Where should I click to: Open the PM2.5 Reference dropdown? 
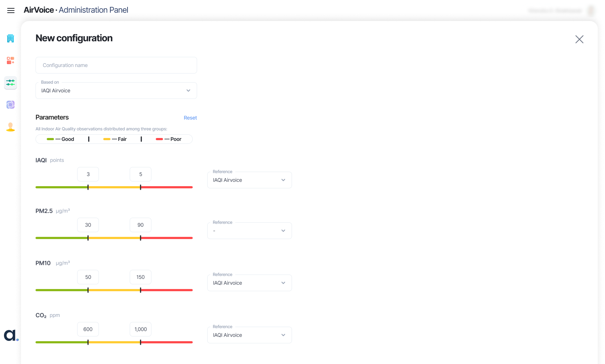tap(249, 231)
